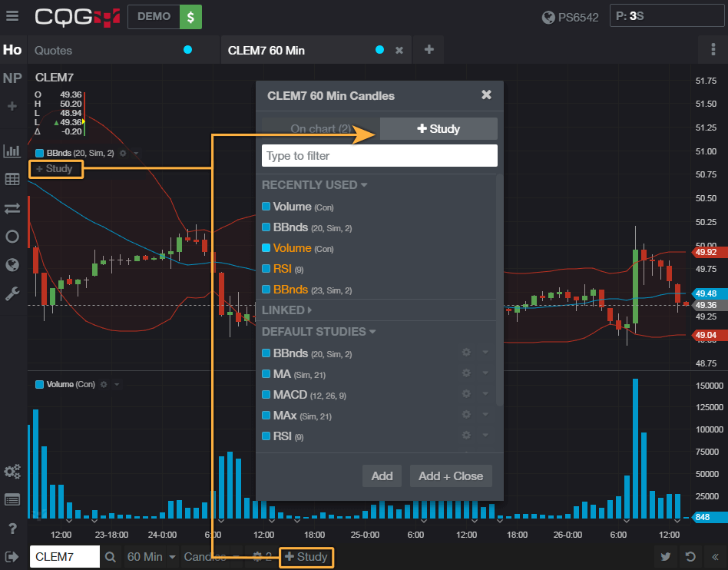
Task: Click the logout icon at sidebar bottom
Action: 12,557
